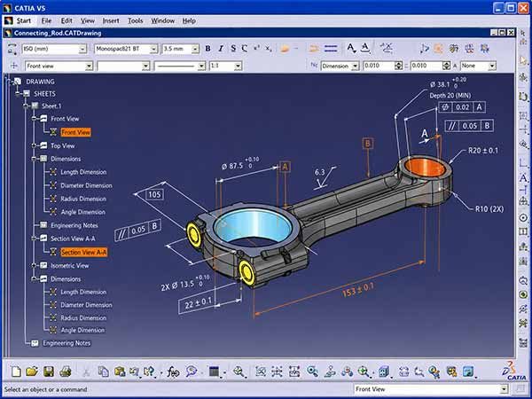
Task: Click the Print icon
Action: [x=65, y=372]
